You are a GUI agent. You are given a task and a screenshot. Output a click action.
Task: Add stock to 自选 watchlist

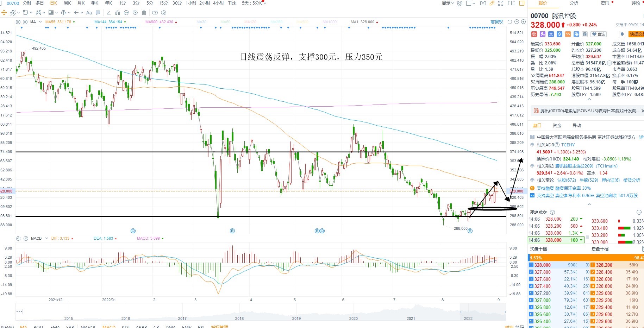(x=599, y=34)
